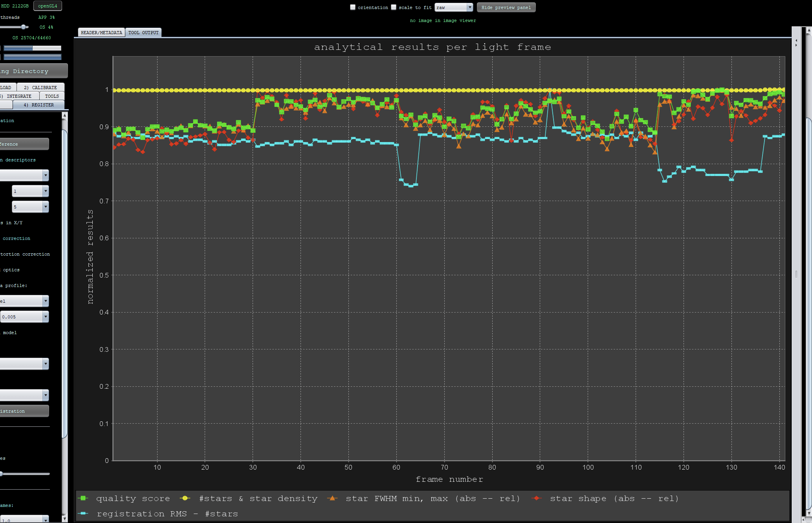This screenshot has width=812, height=523.
Task: Click the left panel scroll-up arrow
Action: point(65,115)
